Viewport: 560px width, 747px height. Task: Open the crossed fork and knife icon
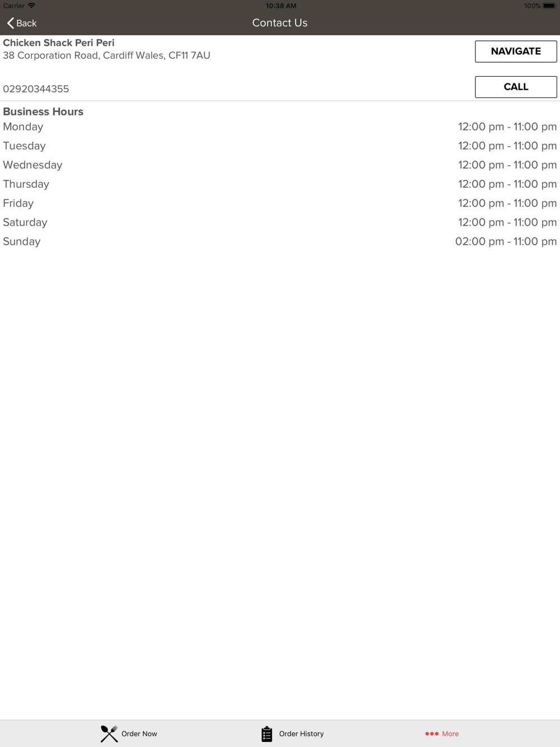(x=109, y=734)
